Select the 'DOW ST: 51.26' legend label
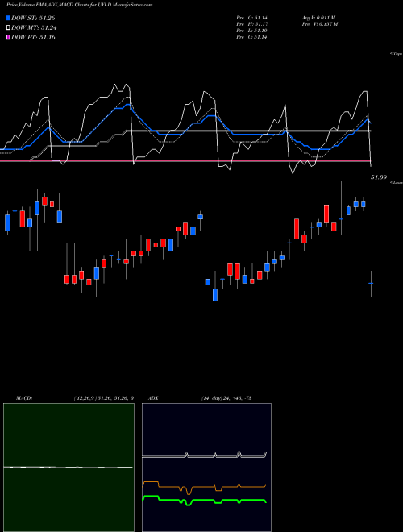 [x=33, y=18]
